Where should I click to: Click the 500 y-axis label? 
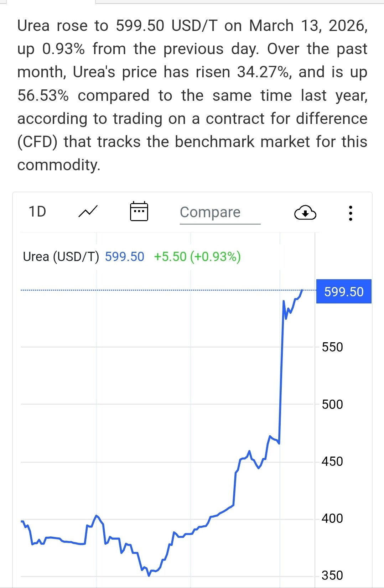pos(332,405)
